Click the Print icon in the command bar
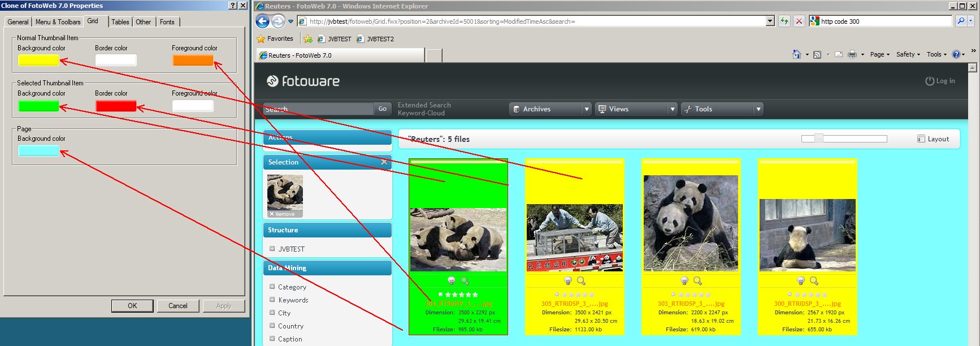 click(x=852, y=54)
